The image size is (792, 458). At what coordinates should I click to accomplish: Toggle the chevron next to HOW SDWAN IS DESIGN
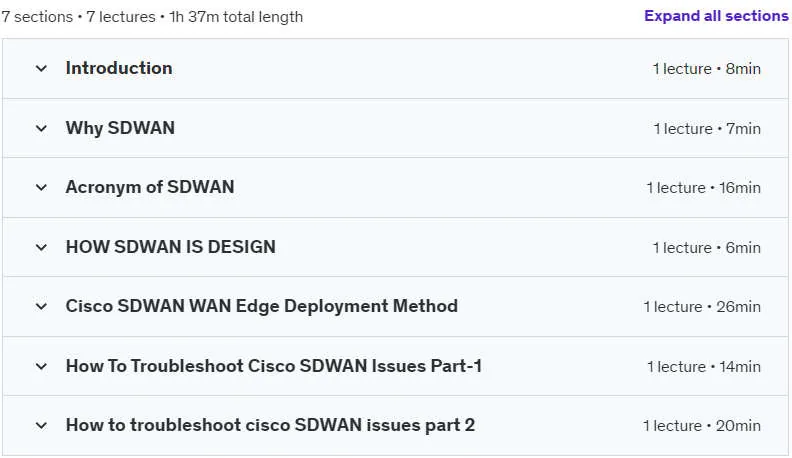point(41,247)
